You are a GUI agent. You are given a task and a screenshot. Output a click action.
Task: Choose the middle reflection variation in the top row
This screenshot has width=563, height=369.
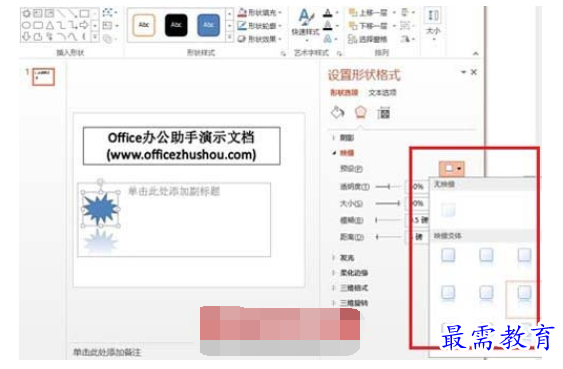(486, 257)
